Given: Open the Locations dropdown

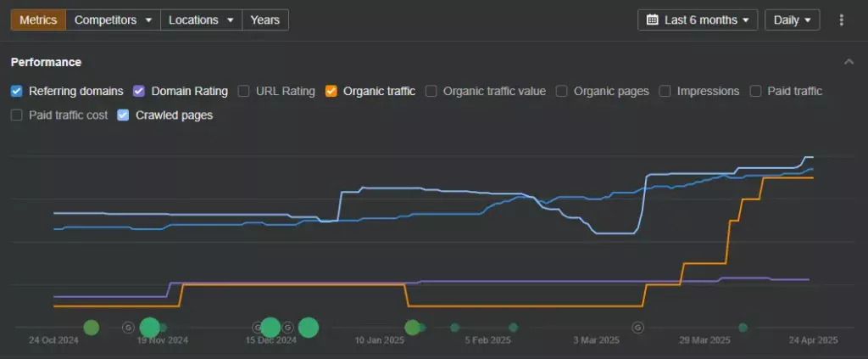Looking at the screenshot, I should [202, 20].
